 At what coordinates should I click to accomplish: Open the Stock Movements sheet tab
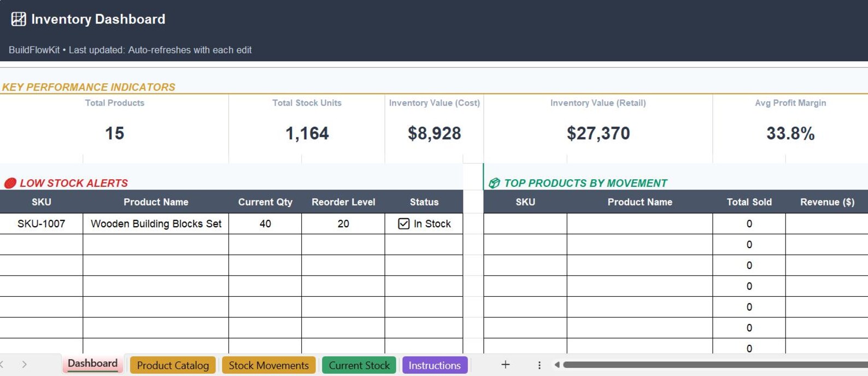click(x=268, y=365)
